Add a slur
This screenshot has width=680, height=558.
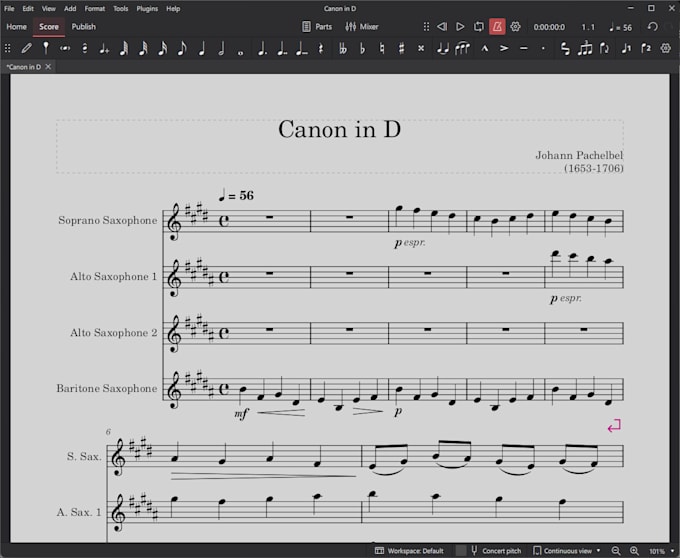tap(462, 49)
